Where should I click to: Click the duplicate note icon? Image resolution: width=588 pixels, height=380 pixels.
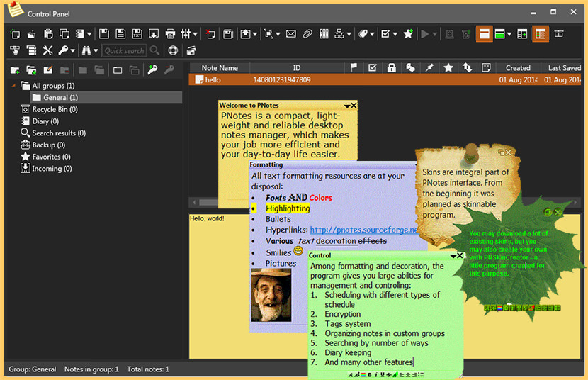point(64,34)
